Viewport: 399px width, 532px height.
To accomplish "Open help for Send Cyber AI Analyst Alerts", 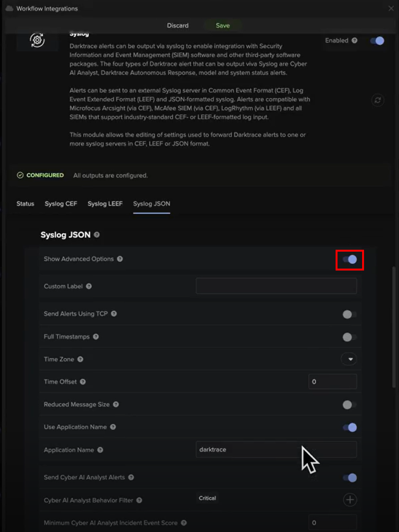I will pyautogui.click(x=131, y=477).
